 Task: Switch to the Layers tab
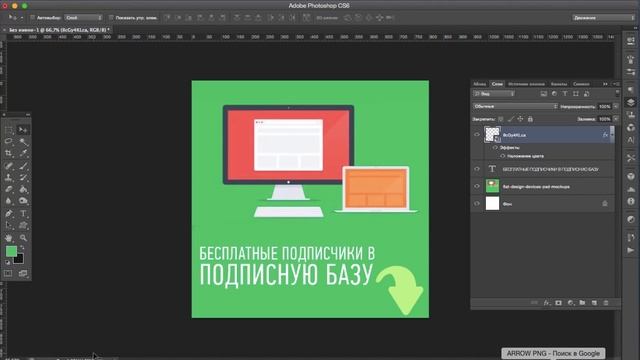(497, 84)
